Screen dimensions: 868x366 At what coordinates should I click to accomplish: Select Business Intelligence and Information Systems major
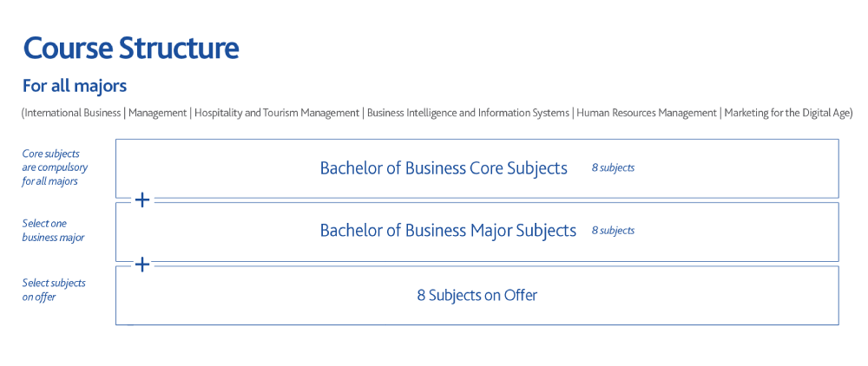click(468, 113)
